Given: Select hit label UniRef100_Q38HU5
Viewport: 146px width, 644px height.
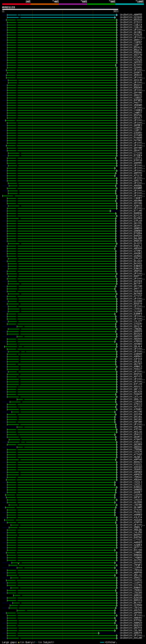Looking at the screenshot, I should [131, 354].
